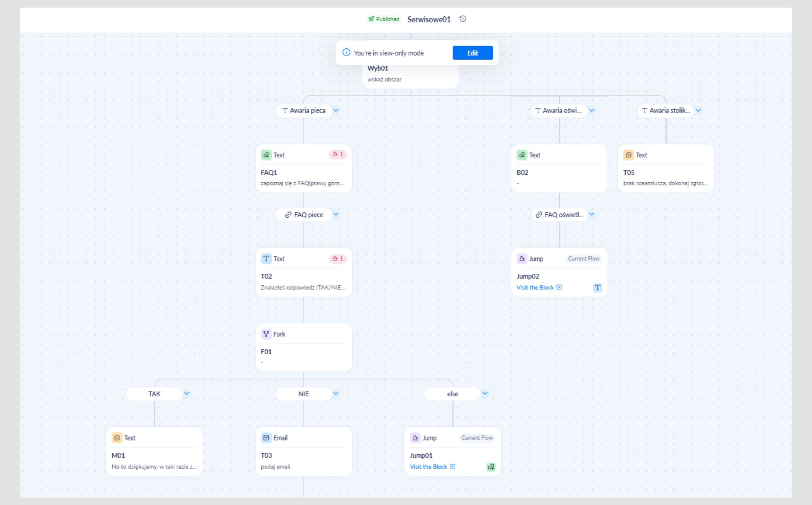Click the green link icon on FAQ1 block
Viewport: 812px width, 505px height.
pos(266,155)
